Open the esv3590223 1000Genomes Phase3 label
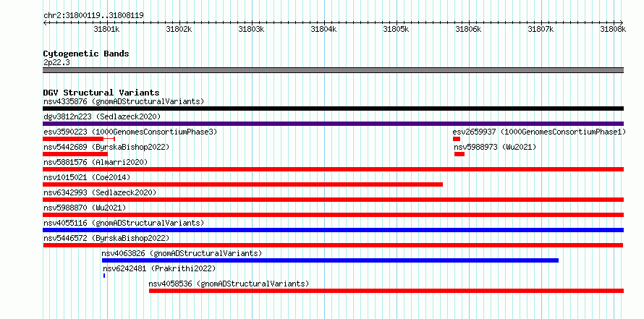The image size is (644, 319). pyautogui.click(x=130, y=132)
